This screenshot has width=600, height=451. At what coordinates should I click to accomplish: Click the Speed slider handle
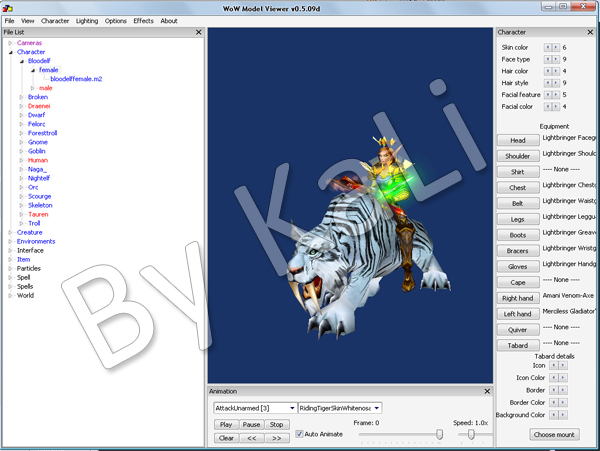(x=471, y=434)
